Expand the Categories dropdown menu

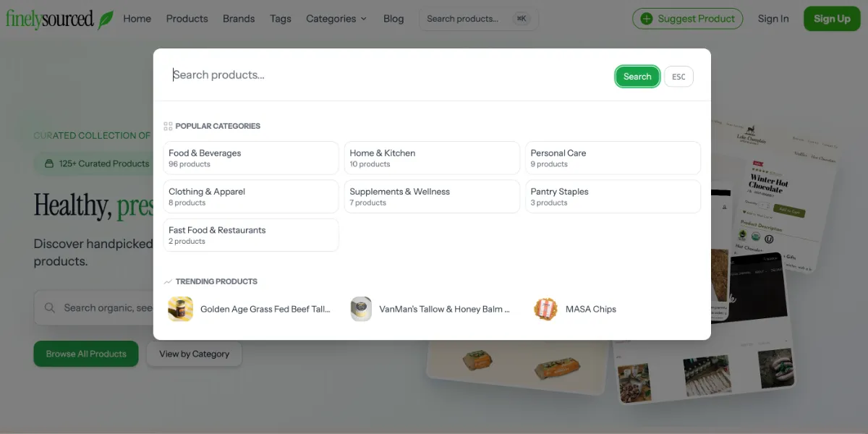pyautogui.click(x=336, y=19)
